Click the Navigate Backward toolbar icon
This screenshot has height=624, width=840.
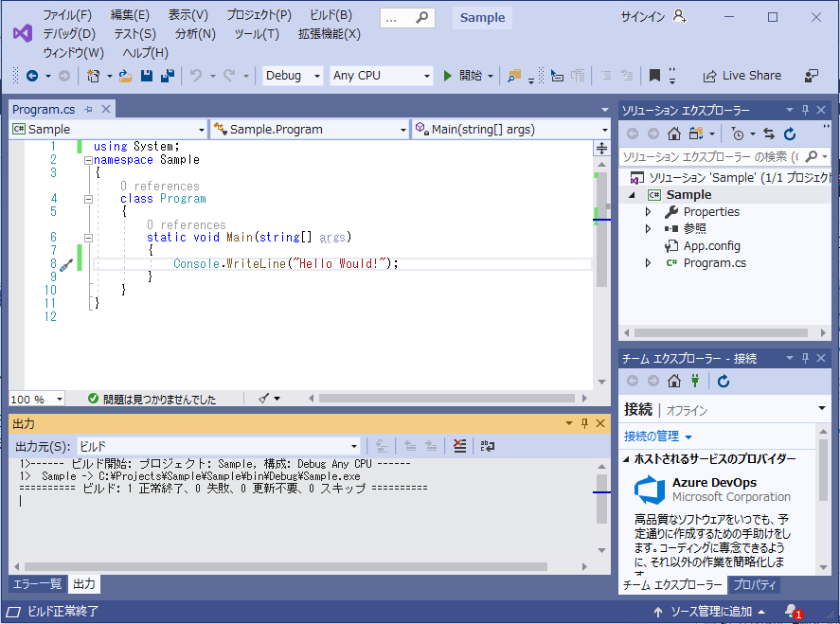pos(32,76)
